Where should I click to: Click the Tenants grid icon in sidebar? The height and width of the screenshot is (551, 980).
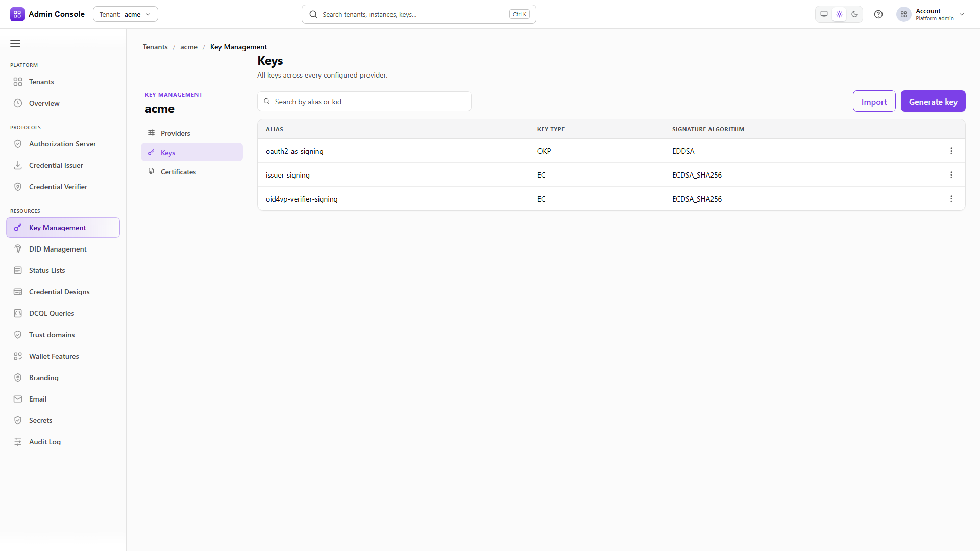(18, 82)
